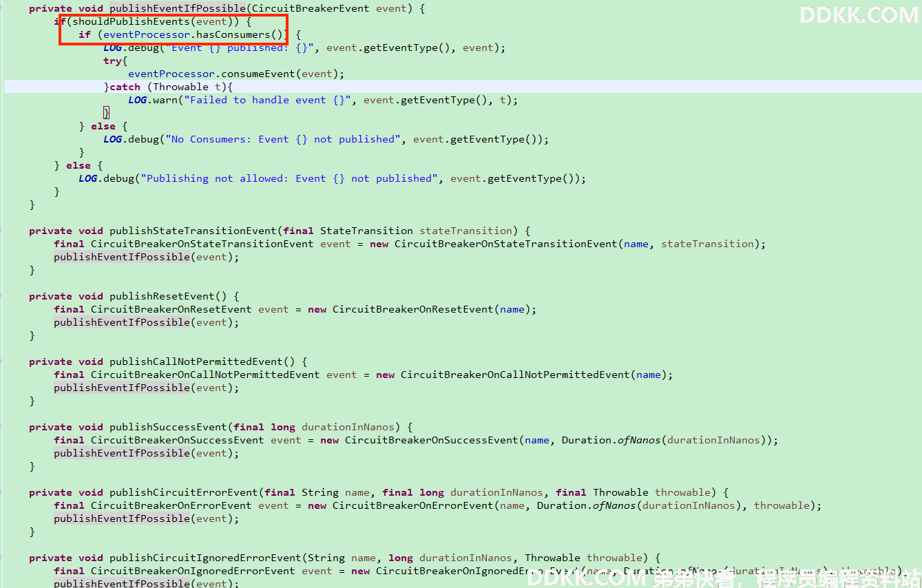922x588 pixels.
Task: Click publishEventIfPossible call under publishStateTransitionEvent
Action: (122, 257)
